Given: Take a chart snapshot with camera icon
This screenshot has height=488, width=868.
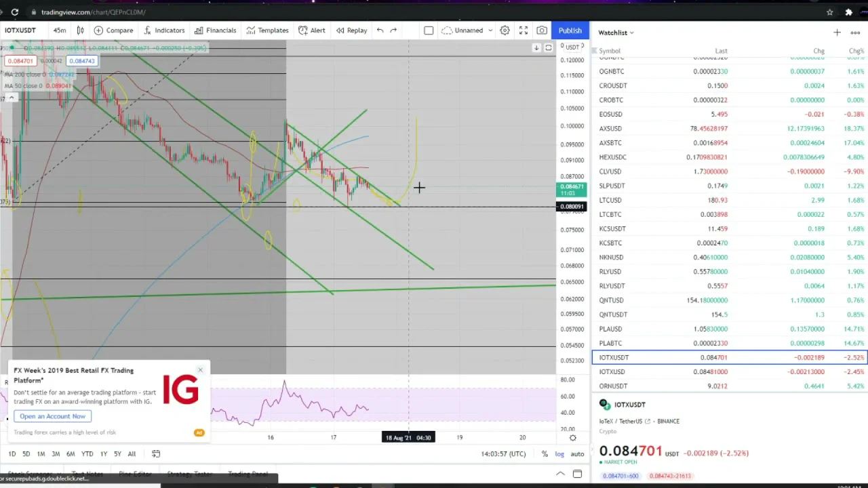Looking at the screenshot, I should click(x=542, y=30).
